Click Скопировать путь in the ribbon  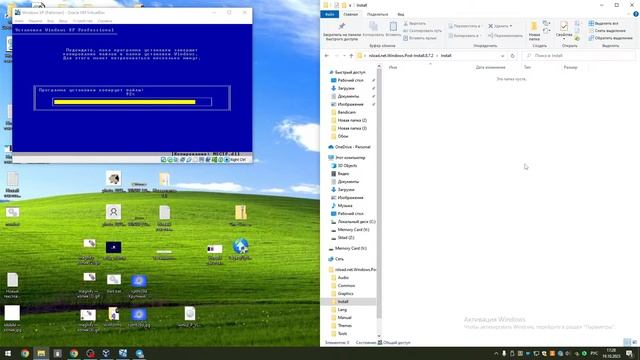tap(422, 31)
